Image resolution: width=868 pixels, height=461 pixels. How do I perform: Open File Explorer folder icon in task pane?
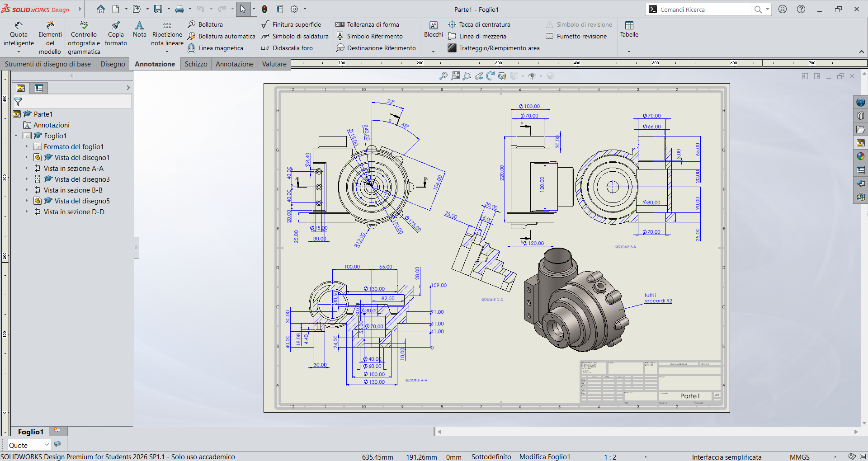(x=860, y=129)
